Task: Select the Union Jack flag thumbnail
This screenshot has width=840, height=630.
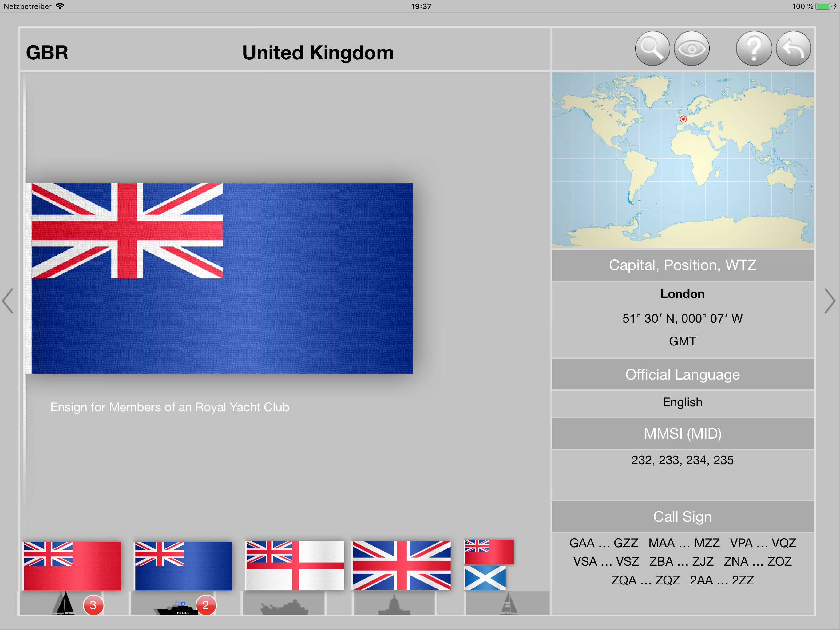Action: point(401,565)
